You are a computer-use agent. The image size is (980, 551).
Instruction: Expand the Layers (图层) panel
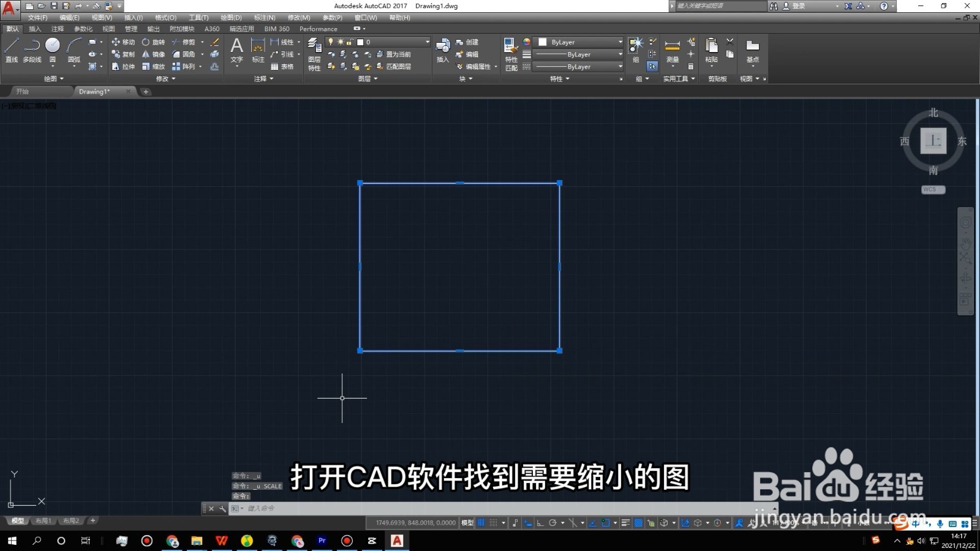coord(367,78)
